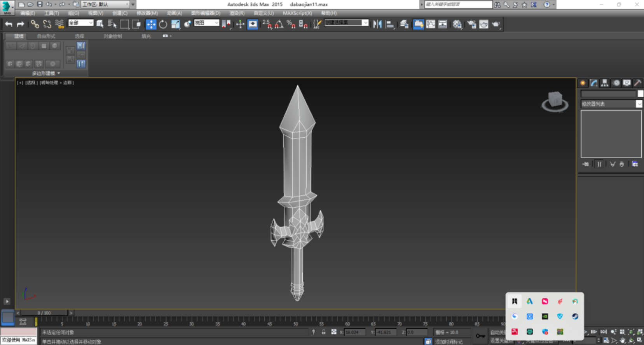The width and height of the screenshot is (644, 345).
Task: Open the Curve Editor icon
Action: 431,24
